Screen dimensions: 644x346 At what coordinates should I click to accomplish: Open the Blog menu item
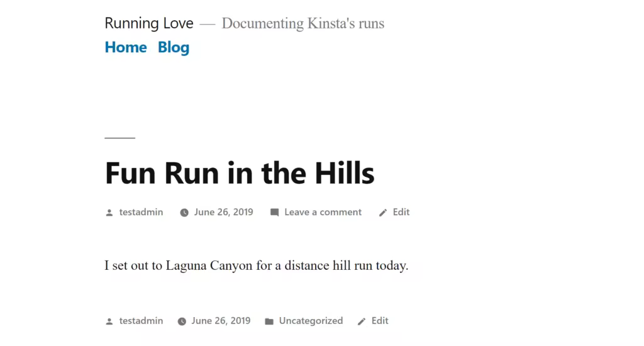coord(174,48)
